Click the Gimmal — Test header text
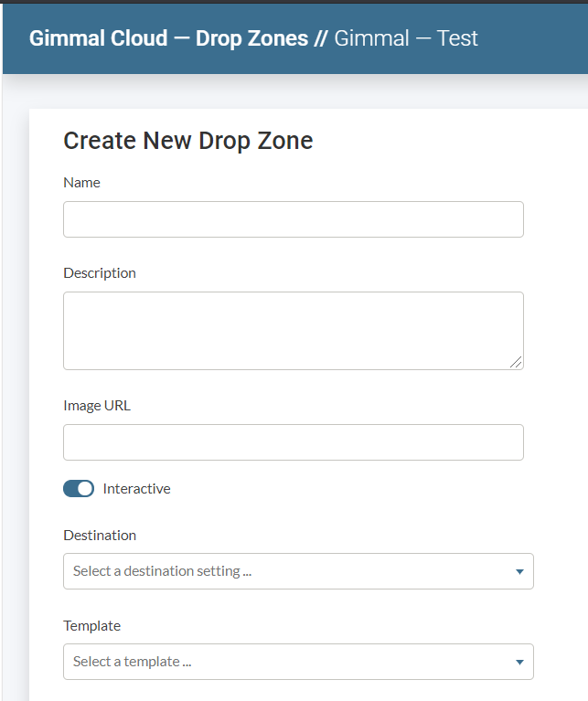Image resolution: width=588 pixels, height=701 pixels. click(x=406, y=38)
